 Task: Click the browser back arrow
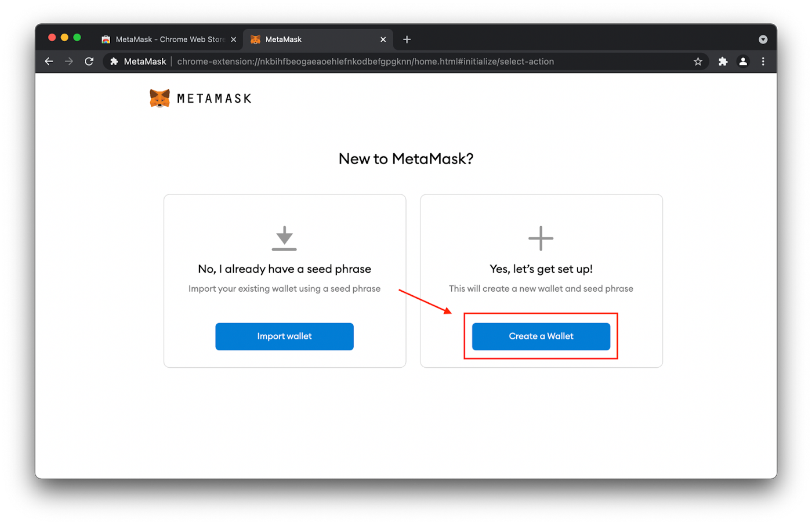[x=49, y=61]
